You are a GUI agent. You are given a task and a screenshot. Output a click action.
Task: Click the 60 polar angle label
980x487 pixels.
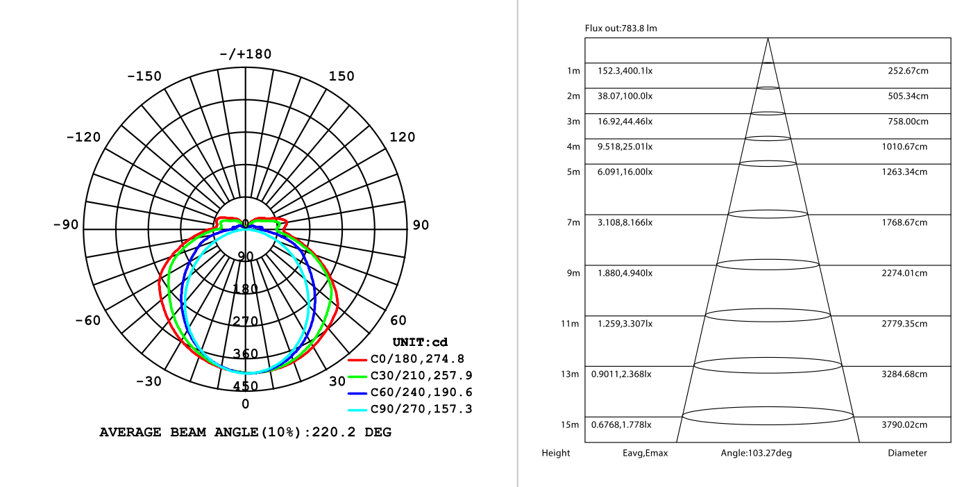pyautogui.click(x=398, y=320)
